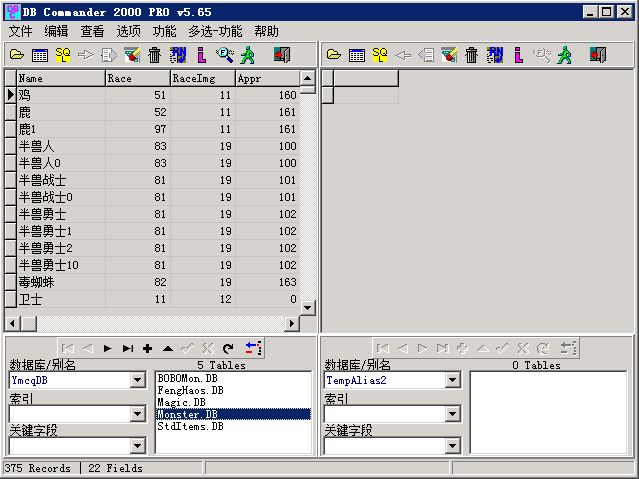
Task: Go to next record in left navigator
Action: tap(107, 348)
